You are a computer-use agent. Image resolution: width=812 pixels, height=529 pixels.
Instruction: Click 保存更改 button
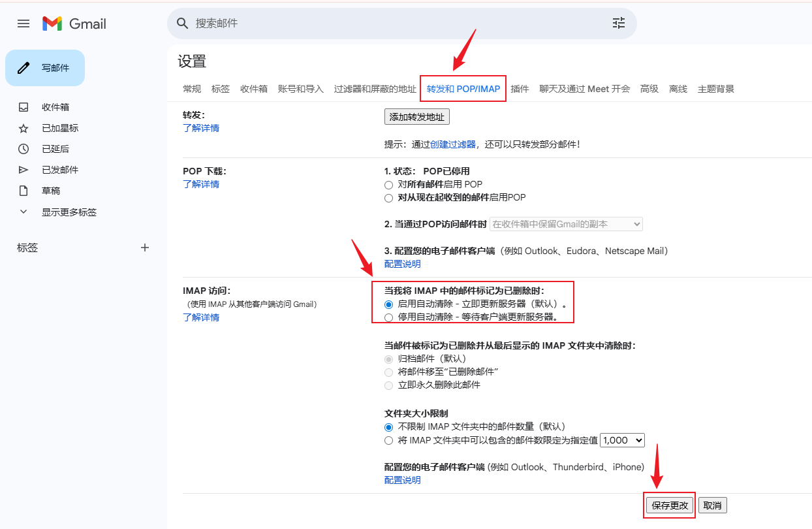click(x=670, y=505)
